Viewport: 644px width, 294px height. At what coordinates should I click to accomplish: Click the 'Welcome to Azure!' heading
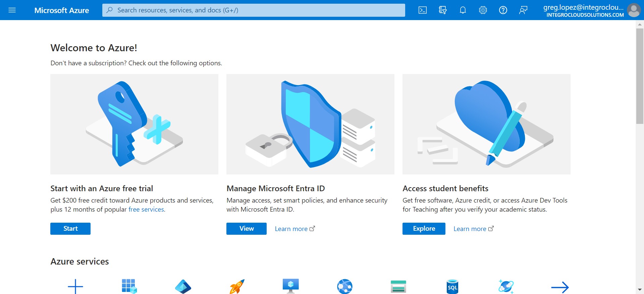(x=94, y=48)
